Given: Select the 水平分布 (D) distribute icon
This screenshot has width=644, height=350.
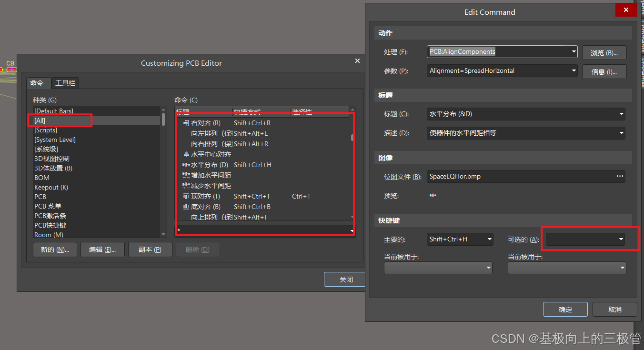Looking at the screenshot, I should click(186, 165).
